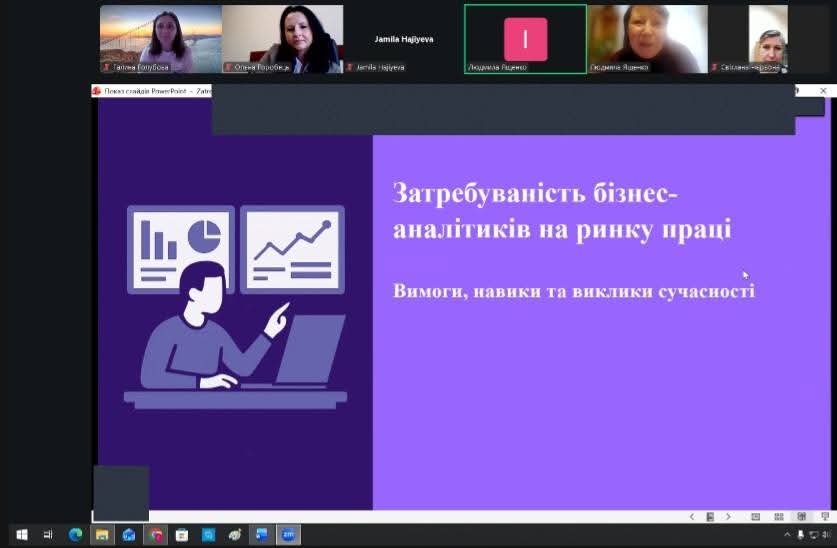Click the Windows Start button
837x548 pixels.
tap(21, 535)
